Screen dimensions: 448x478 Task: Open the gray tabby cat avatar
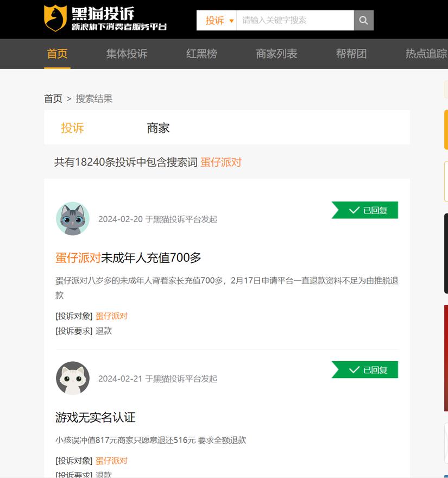(73, 218)
